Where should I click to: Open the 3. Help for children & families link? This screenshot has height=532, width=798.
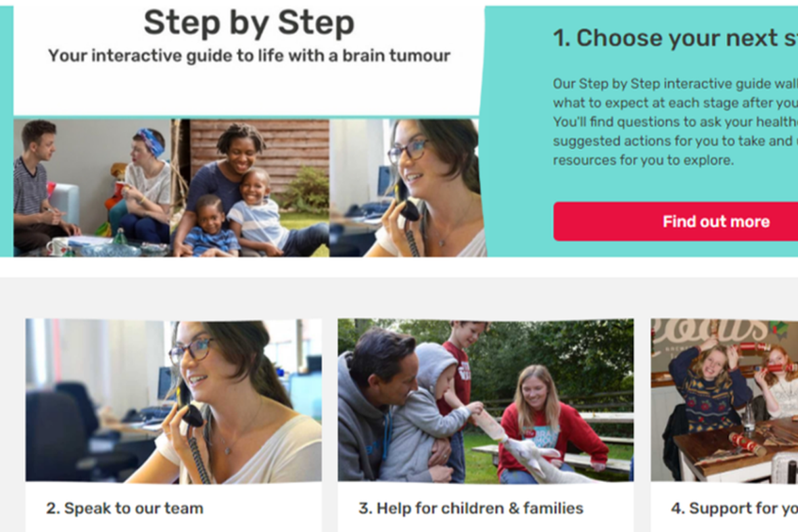(471, 508)
